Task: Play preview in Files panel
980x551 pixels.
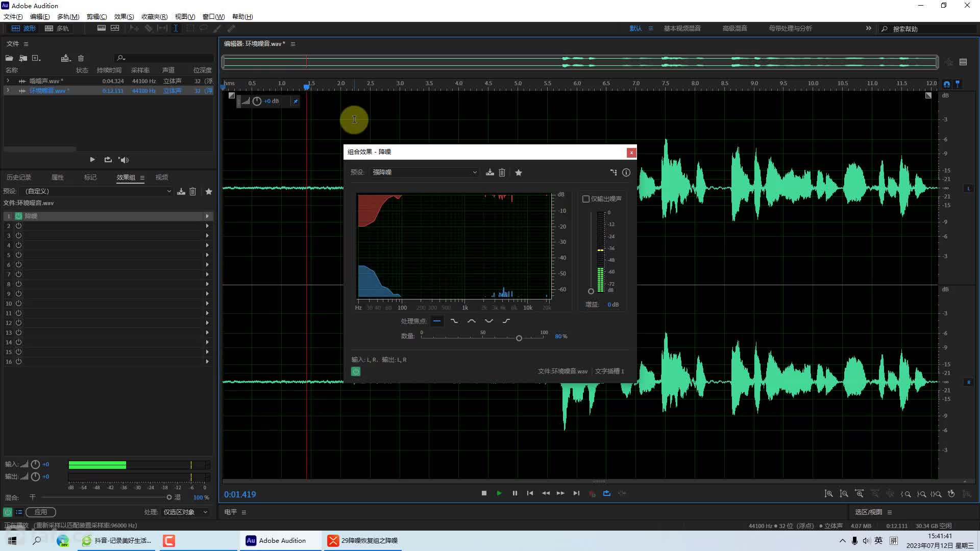Action: (x=92, y=160)
